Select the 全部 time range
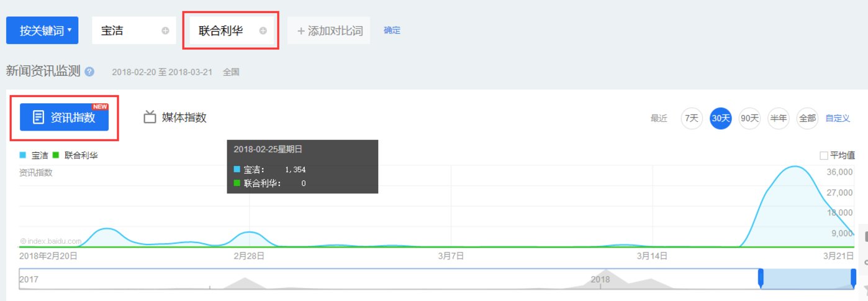 click(807, 118)
